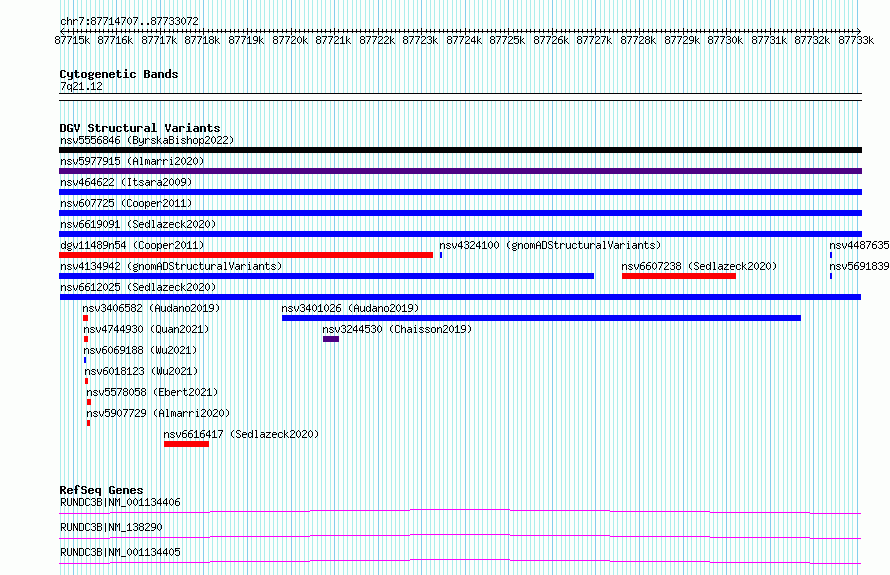This screenshot has width=890, height=575.
Task: Select the red dgv11489n54 (Cooper2011) bar
Action: pos(246,255)
